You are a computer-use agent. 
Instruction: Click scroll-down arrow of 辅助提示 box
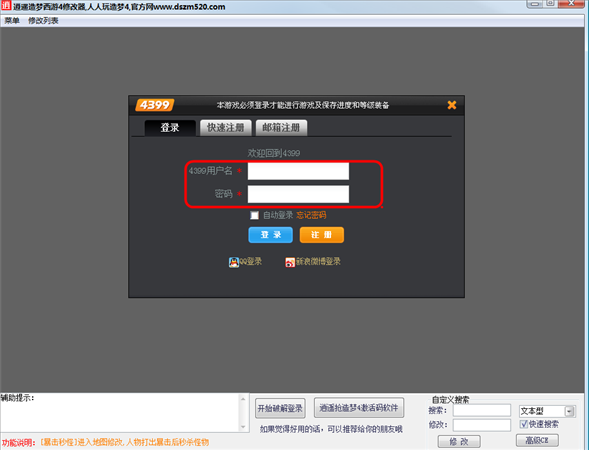point(243,427)
